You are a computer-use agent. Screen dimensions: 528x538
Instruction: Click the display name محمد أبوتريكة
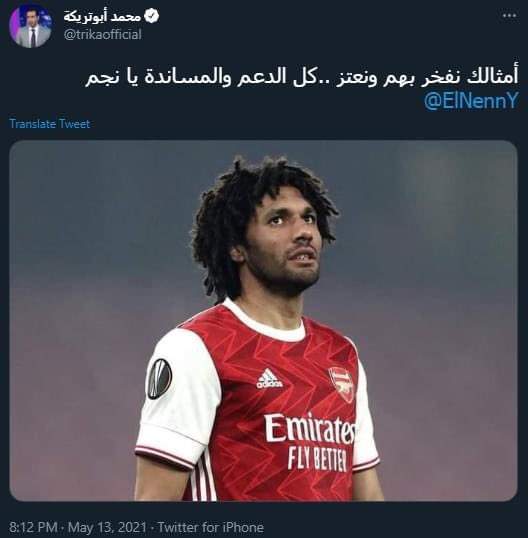[x=102, y=16]
